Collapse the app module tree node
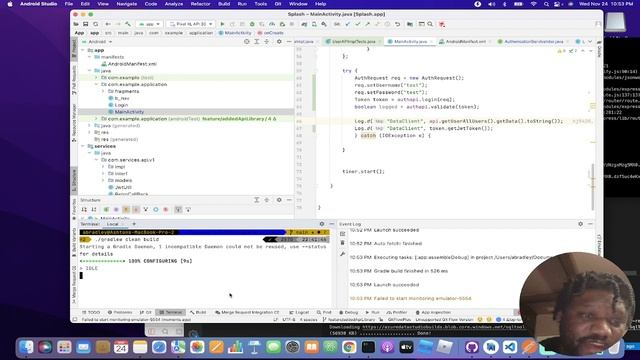Screen dimensions: 640x360 click(83, 50)
